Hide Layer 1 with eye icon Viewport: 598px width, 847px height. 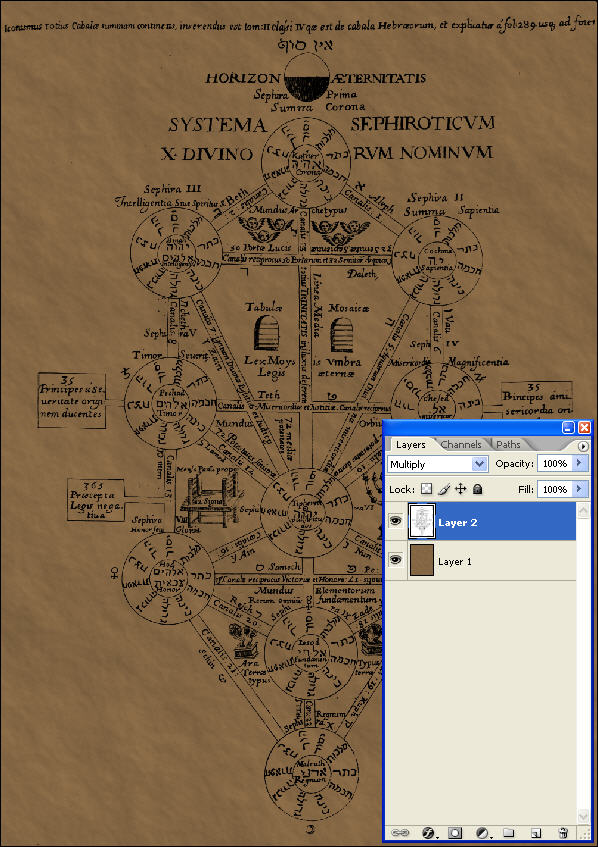tap(396, 560)
